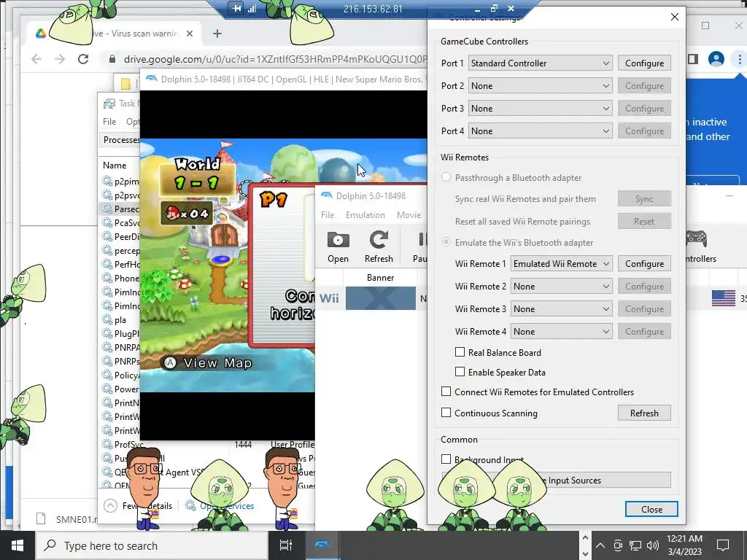Click View Map in game window
The height and width of the screenshot is (560, 747).
208,363
